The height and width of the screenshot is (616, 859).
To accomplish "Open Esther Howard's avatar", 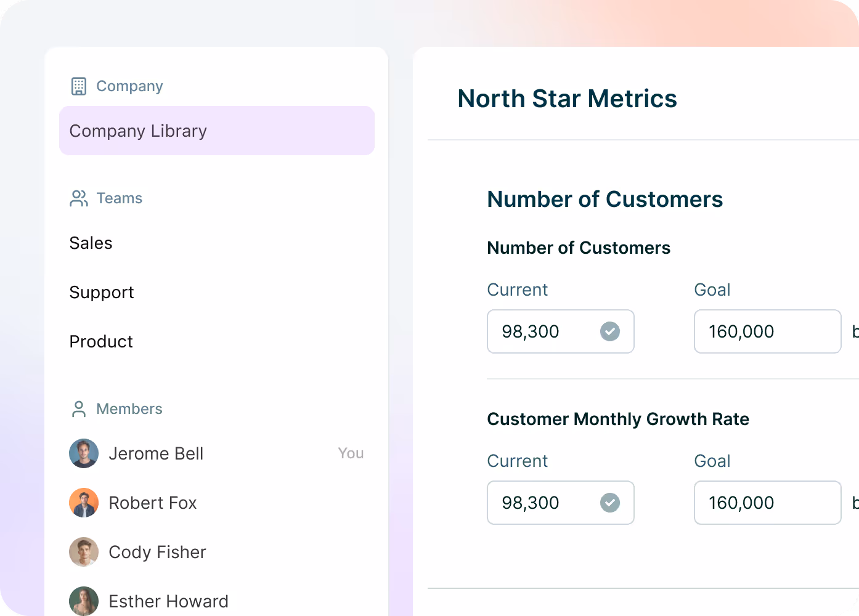I will (84, 601).
